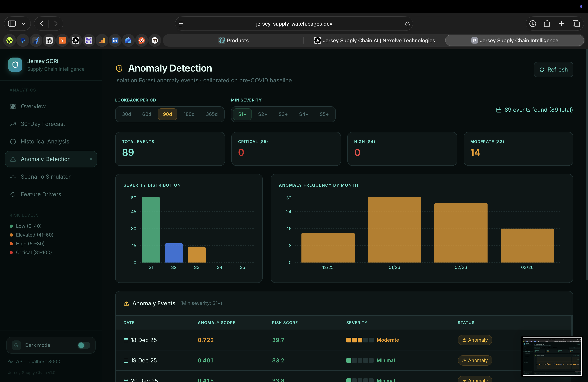Select the Overview grid icon in sidebar
This screenshot has height=382, width=588.
[x=13, y=106]
